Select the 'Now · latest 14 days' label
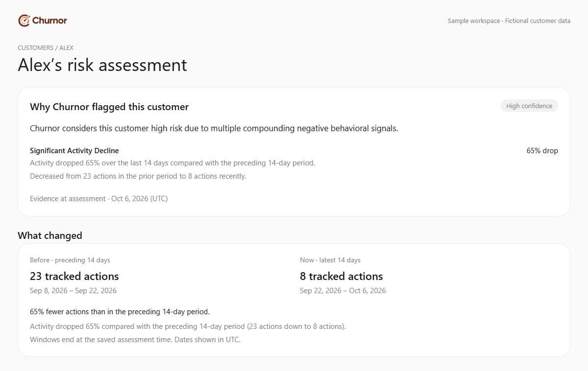588x371 pixels. click(x=330, y=260)
